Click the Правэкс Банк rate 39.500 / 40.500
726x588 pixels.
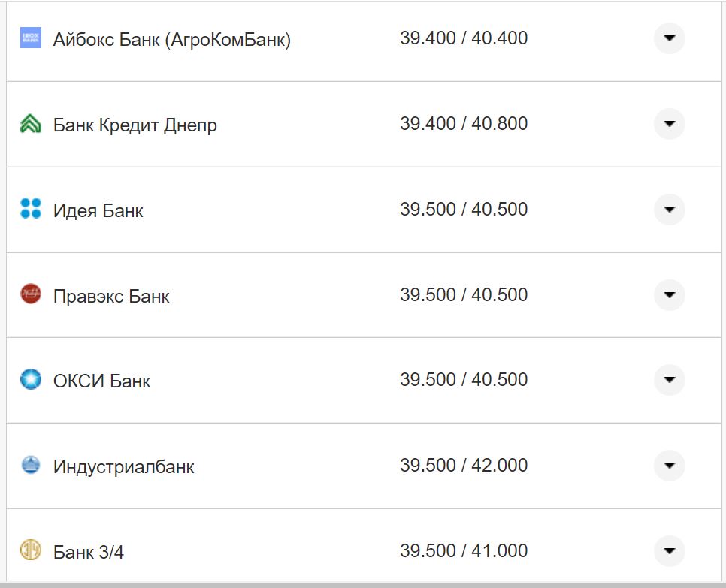[x=463, y=295]
